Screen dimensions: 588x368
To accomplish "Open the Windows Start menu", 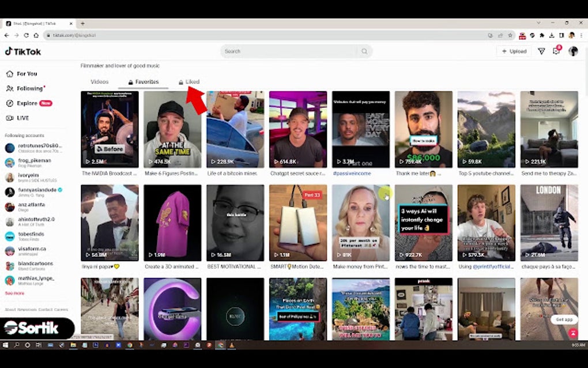I will click(x=5, y=345).
